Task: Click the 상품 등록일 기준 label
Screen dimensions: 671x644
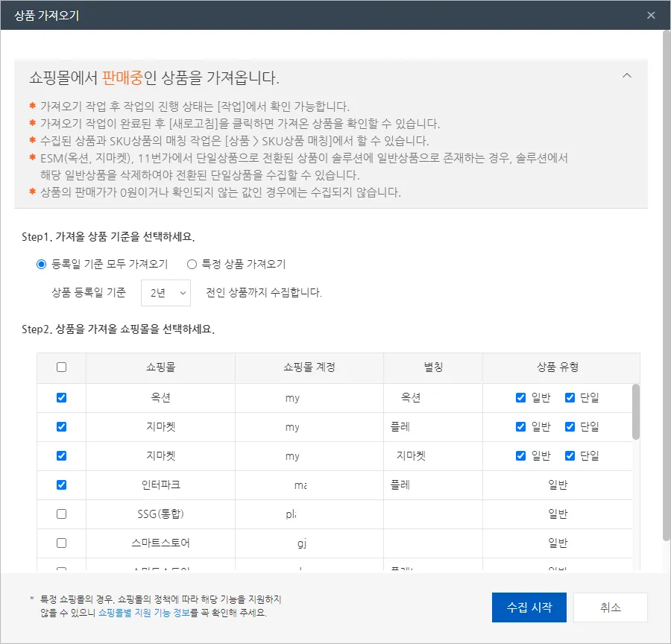Action: click(x=89, y=293)
